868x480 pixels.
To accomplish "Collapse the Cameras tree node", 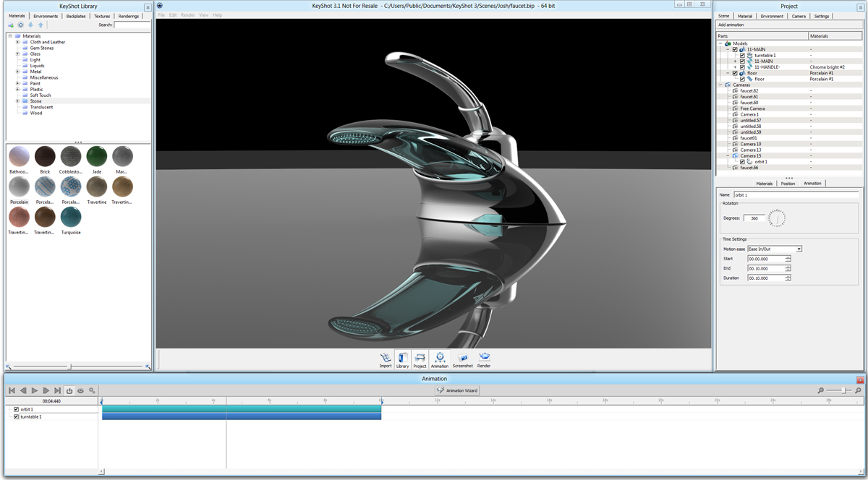I will (721, 85).
